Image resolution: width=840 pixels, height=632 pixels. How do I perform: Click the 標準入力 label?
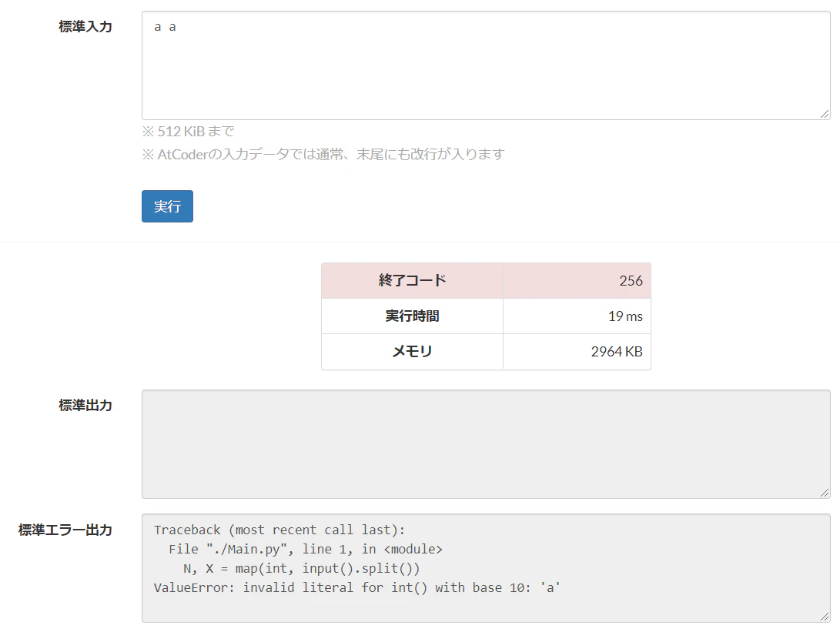(x=85, y=27)
